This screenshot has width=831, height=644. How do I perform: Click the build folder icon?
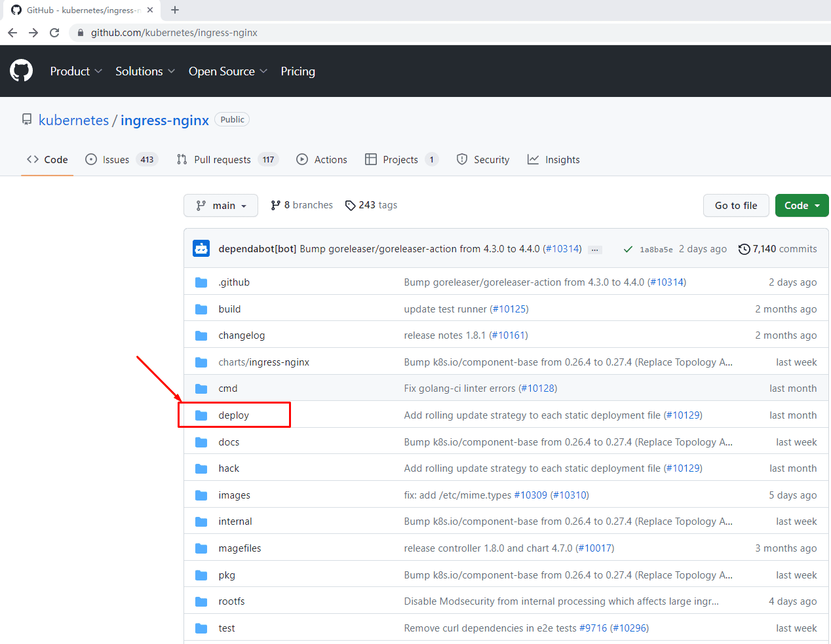tap(201, 309)
